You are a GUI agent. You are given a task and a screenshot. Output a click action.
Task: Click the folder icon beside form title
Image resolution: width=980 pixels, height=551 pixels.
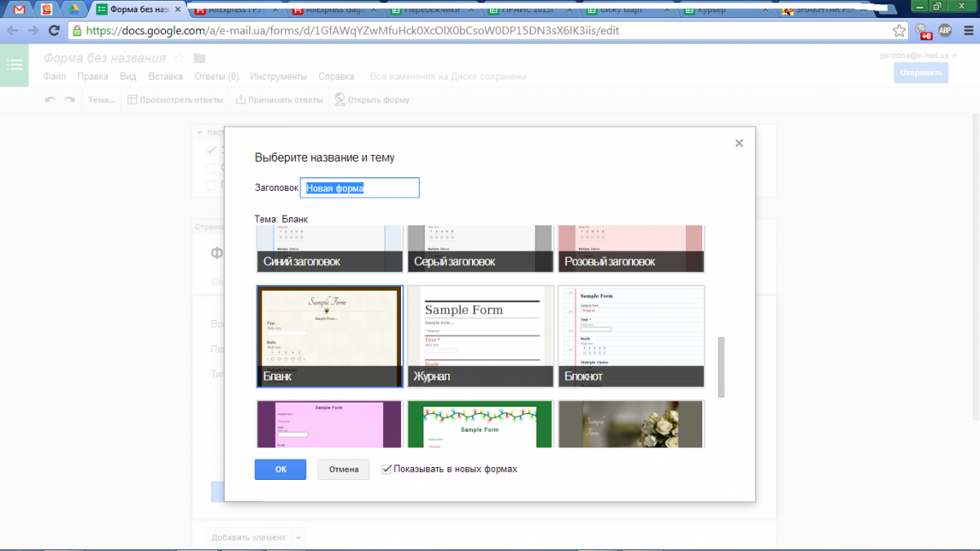pos(199,58)
